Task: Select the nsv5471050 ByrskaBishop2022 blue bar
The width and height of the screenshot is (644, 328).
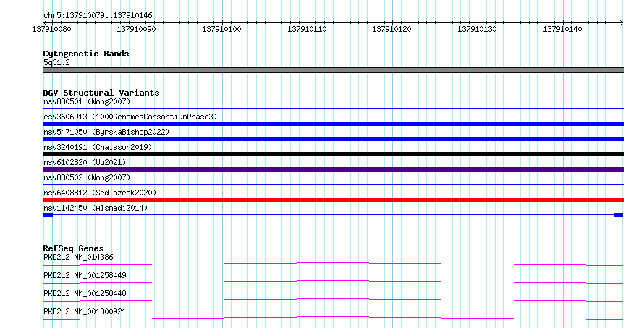Action: pos(333,139)
